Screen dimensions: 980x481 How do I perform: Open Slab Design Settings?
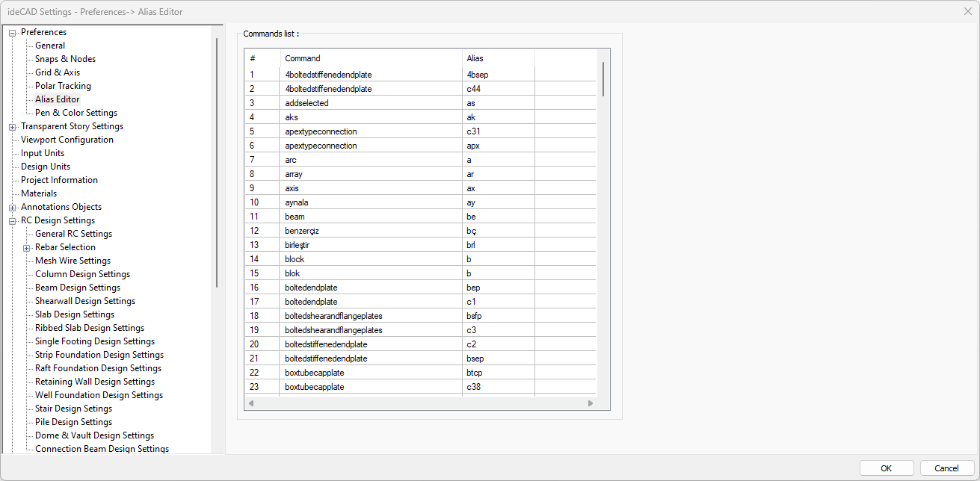(x=75, y=314)
